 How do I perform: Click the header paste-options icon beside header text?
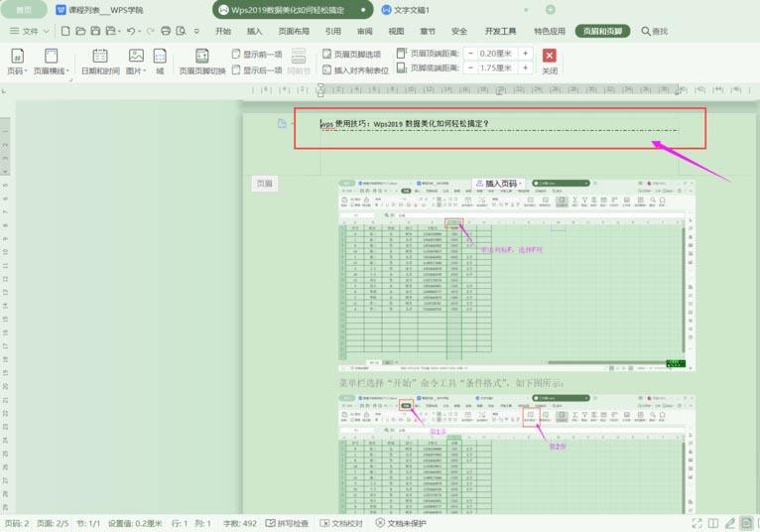[282, 124]
